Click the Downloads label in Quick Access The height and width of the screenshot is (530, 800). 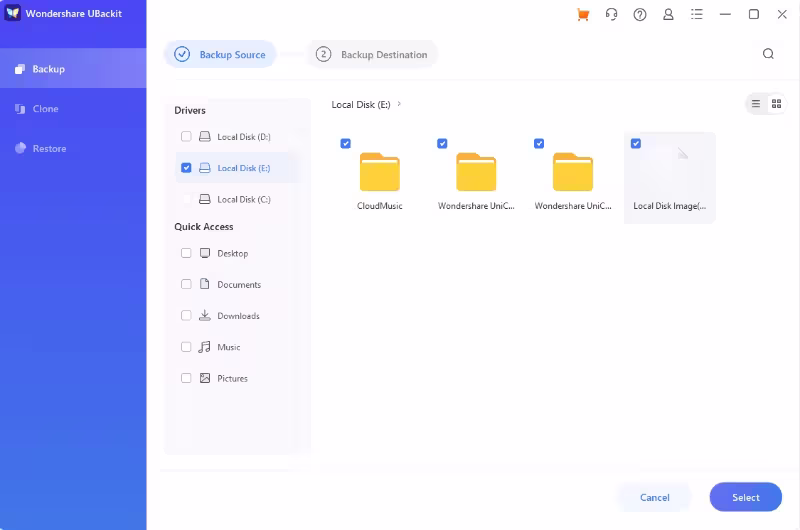pos(238,316)
